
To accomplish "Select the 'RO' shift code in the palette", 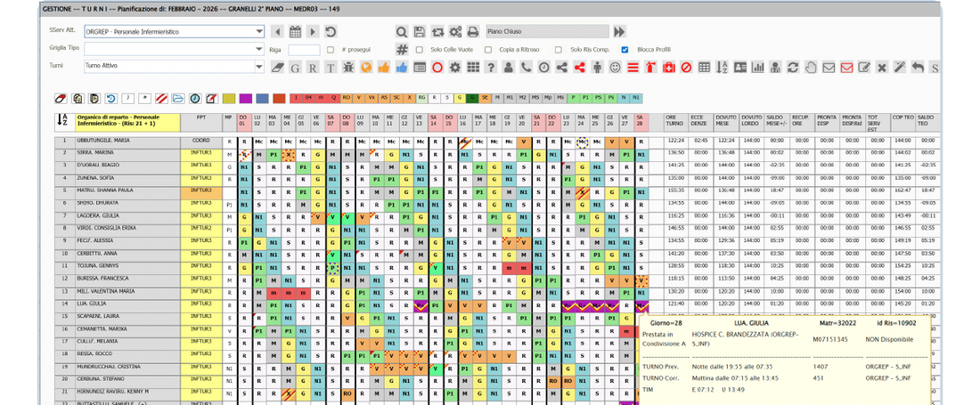I will tap(347, 98).
